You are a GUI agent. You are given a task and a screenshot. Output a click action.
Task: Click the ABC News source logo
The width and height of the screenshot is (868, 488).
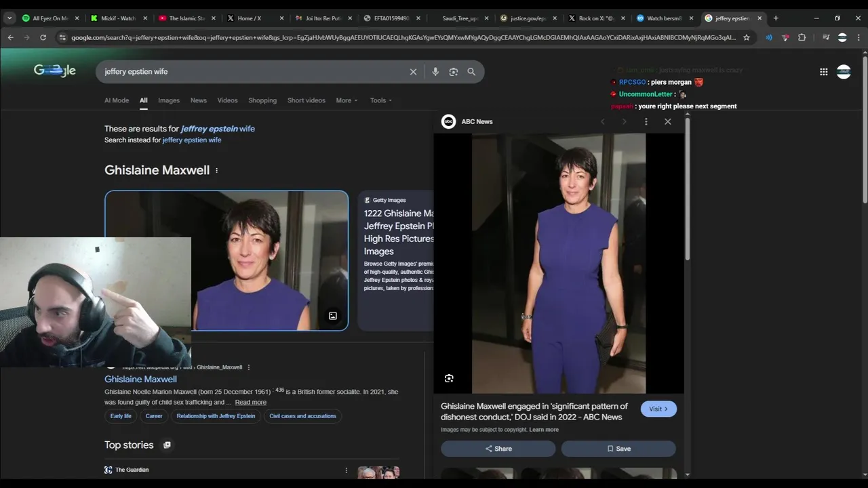coord(448,121)
